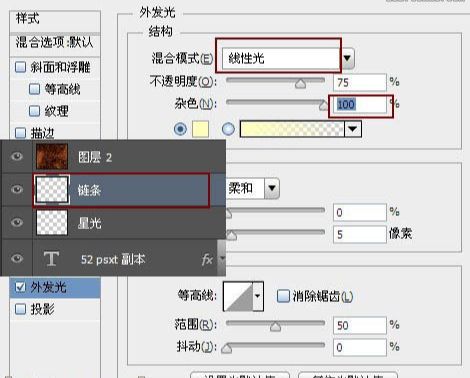This screenshot has width=470, height=378.
Task: Click the size field showing 5 像素
Action: [x=360, y=234]
